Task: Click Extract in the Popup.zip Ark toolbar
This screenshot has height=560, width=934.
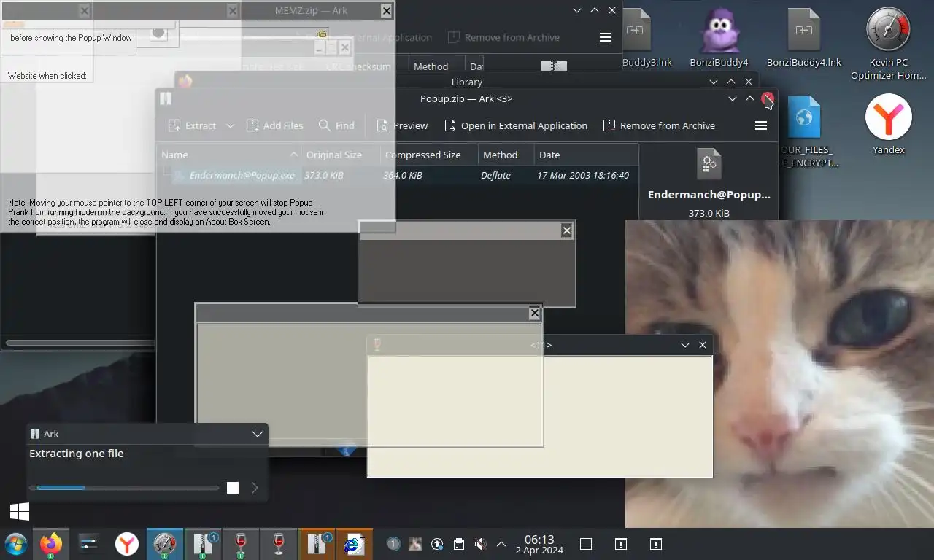Action: pyautogui.click(x=192, y=125)
